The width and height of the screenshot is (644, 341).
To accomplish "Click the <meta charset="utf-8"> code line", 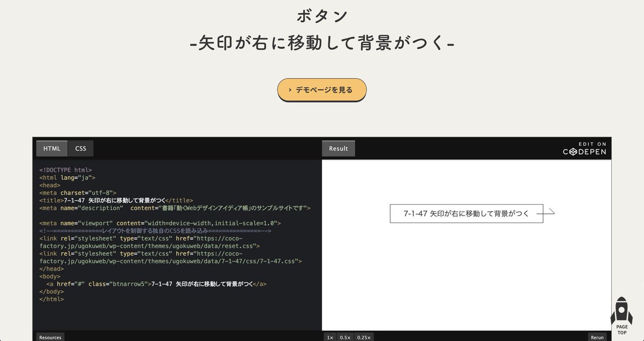I will click(x=78, y=192).
